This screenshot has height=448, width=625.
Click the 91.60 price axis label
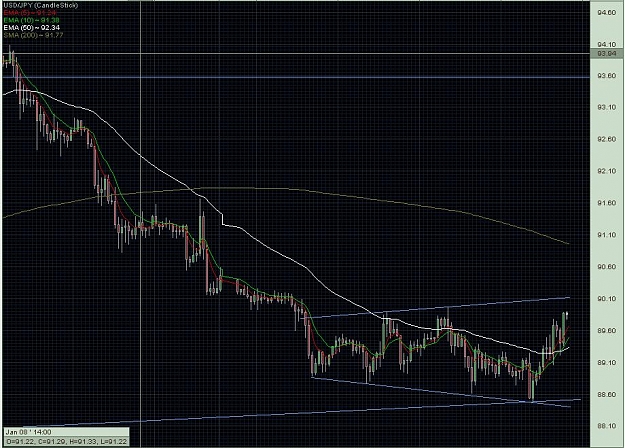click(x=606, y=203)
